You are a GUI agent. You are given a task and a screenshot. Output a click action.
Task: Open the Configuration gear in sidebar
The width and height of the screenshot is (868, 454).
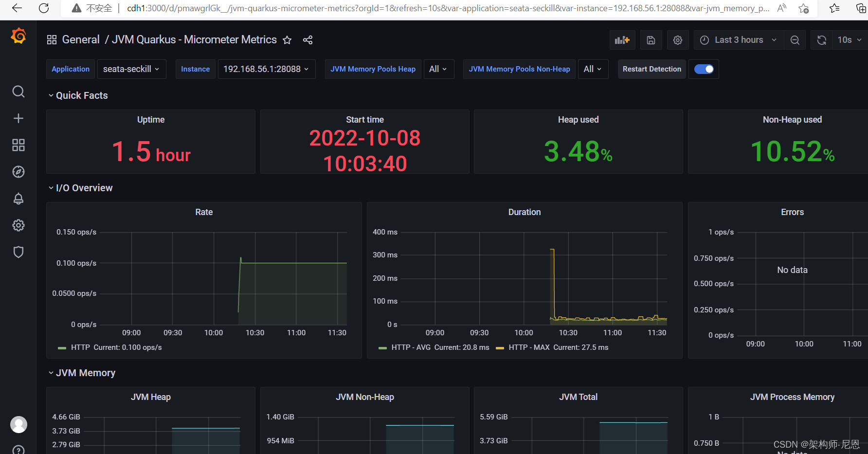coord(18,225)
